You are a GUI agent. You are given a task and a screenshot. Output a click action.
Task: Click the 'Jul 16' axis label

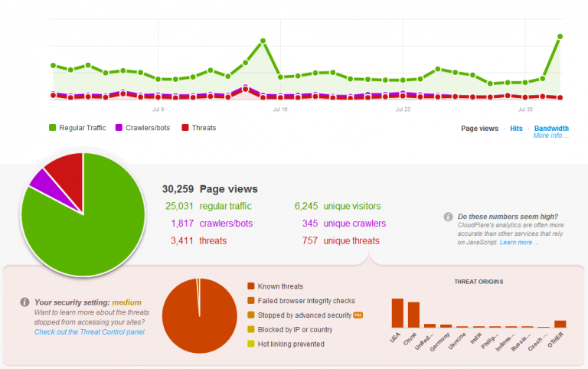click(x=280, y=109)
